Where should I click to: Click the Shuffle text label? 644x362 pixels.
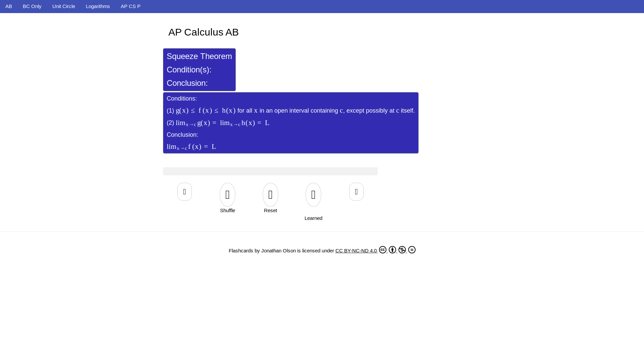227,210
